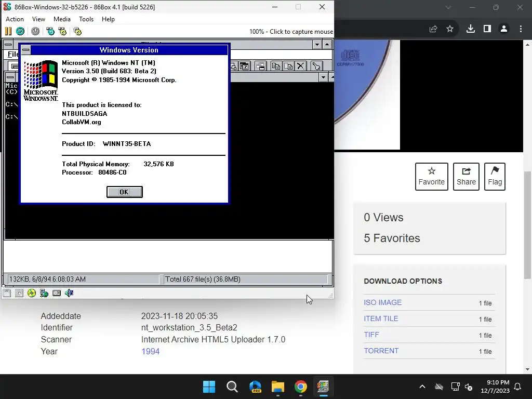Open File Manager control menu box
The width and height of the screenshot is (532, 399).
tap(8, 45)
